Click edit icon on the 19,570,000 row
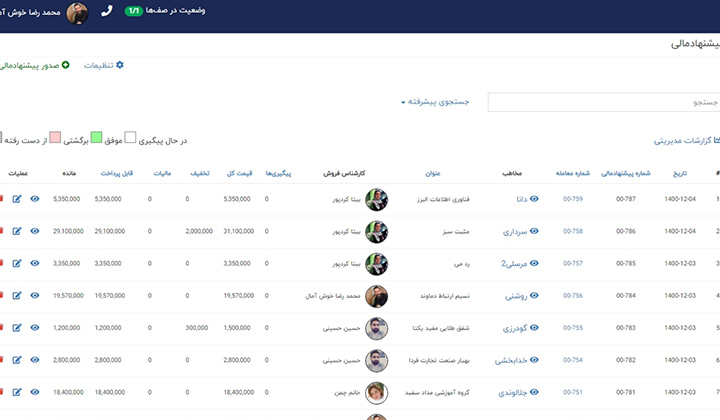This screenshot has height=420, width=720. (x=16, y=295)
